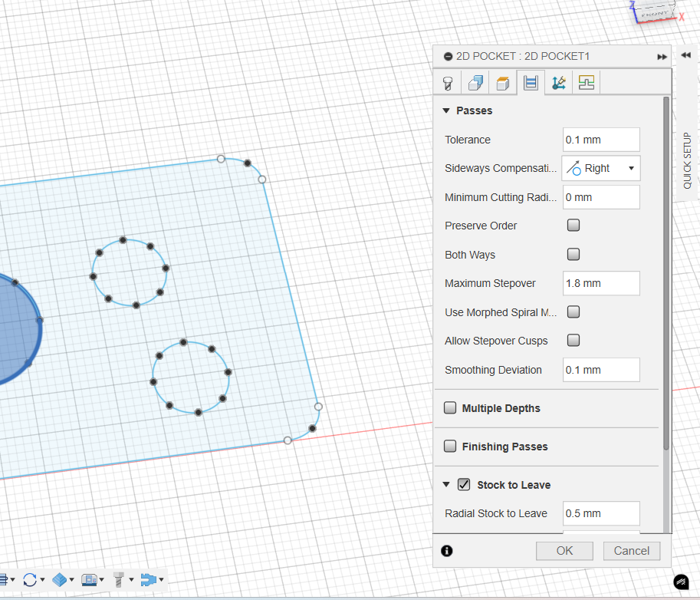
Task: Click the gray cutting tool icon in the bottom toolbar
Action: [119, 579]
